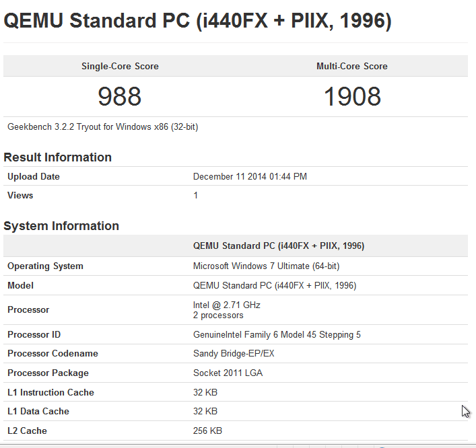Click the Multi-Core Score header
The width and height of the screenshot is (476, 448).
click(352, 67)
